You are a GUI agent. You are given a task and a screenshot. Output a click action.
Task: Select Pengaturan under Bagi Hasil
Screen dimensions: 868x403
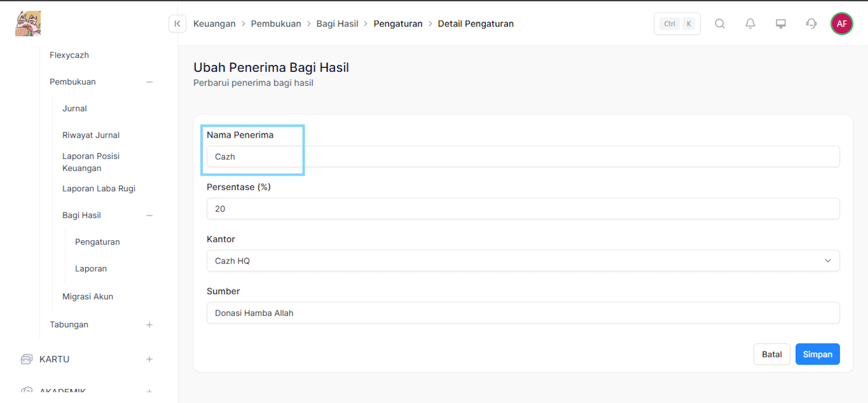point(97,242)
